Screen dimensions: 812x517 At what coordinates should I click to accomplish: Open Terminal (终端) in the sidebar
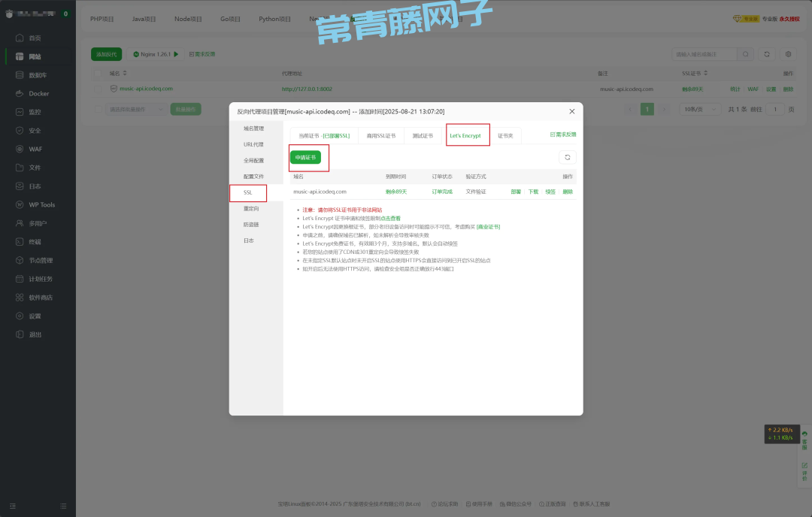[35, 242]
